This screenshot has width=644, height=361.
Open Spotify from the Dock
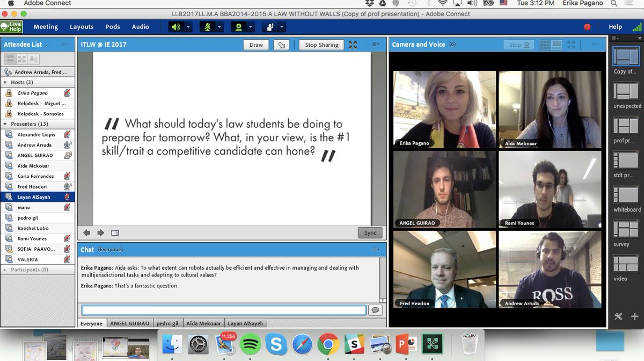point(250,344)
